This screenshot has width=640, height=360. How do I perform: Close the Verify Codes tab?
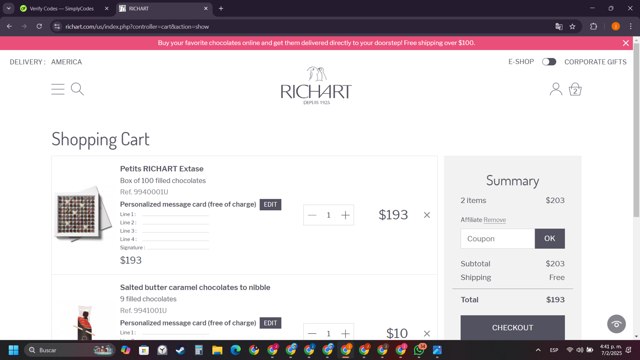coord(107,9)
